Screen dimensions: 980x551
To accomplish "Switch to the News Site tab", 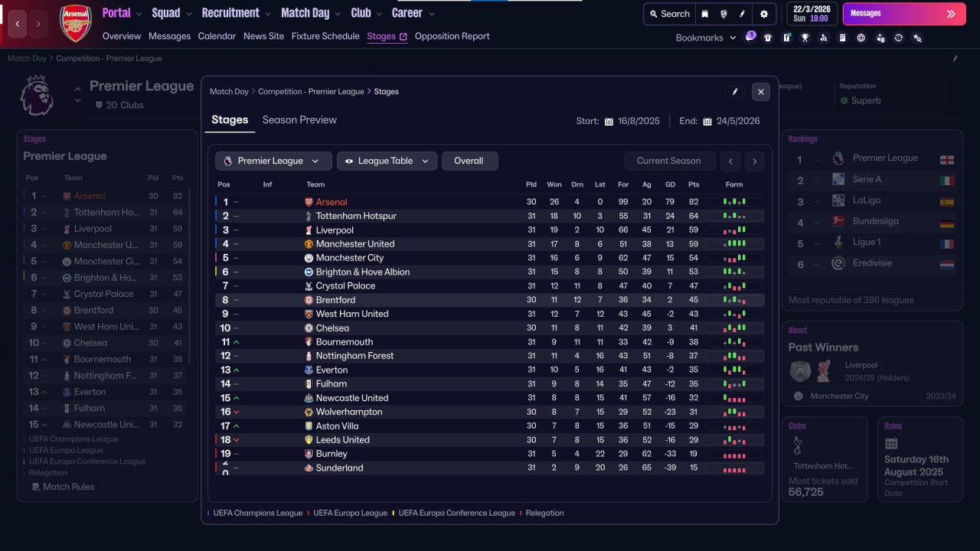I will 263,36.
